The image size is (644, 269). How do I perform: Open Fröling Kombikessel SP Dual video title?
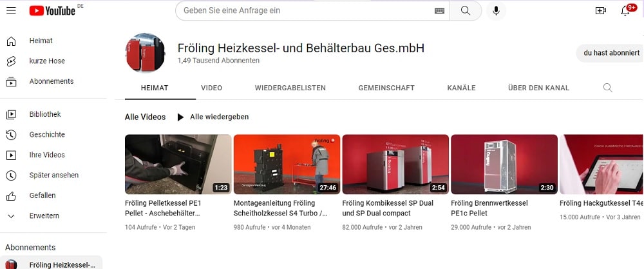[x=388, y=208]
